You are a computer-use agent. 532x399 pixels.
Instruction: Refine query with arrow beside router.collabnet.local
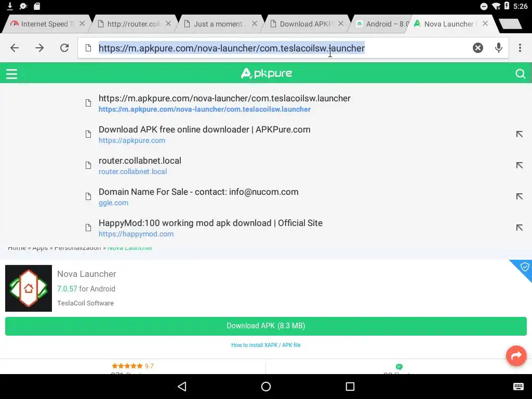pyautogui.click(x=519, y=165)
